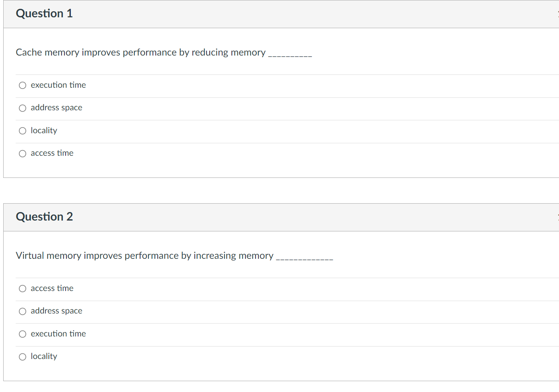Image resolution: width=559 pixels, height=392 pixels.
Task: Choose the 'address space' radio circle under Question 2
Action: (23, 311)
